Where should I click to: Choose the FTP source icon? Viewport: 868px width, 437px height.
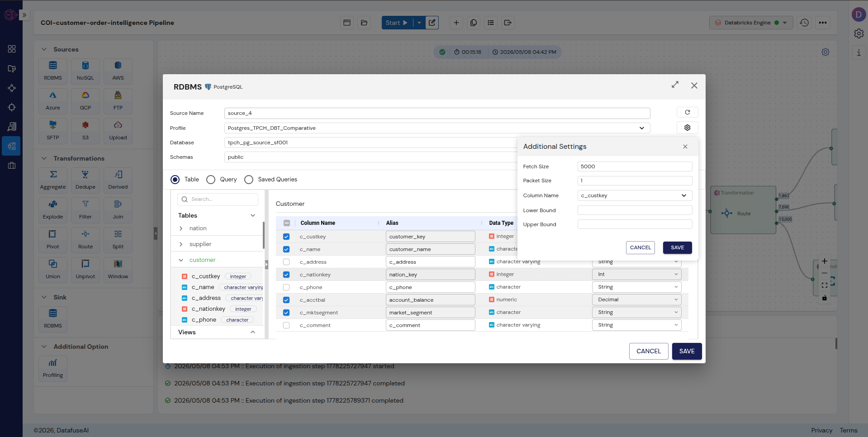click(x=118, y=100)
